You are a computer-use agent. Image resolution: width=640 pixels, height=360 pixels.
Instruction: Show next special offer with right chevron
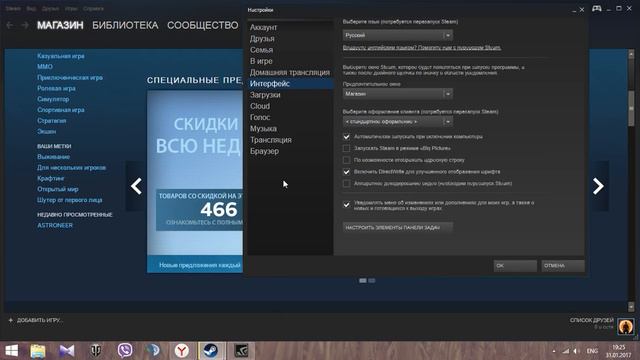(x=598, y=186)
